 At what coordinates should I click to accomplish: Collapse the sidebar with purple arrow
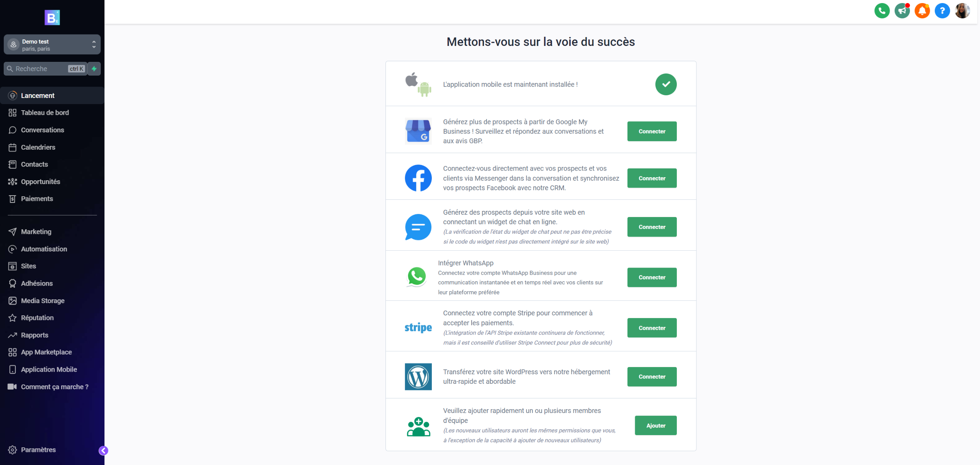click(103, 450)
